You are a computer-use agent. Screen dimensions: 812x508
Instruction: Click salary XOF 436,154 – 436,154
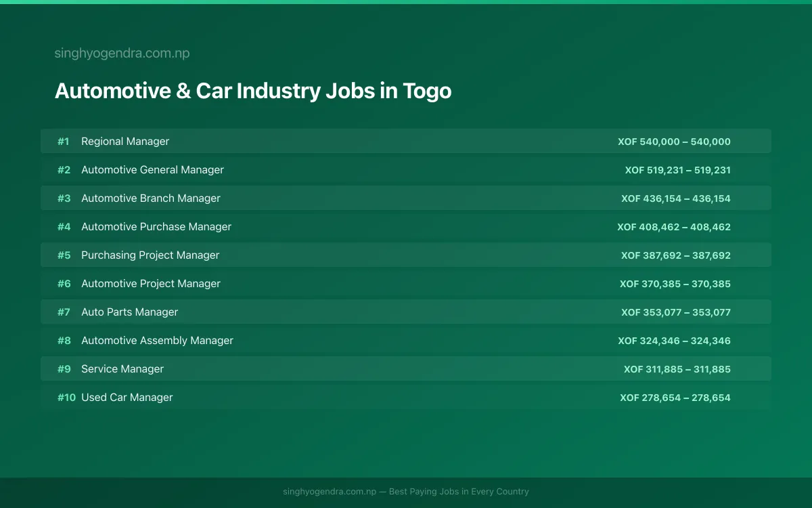(x=676, y=198)
